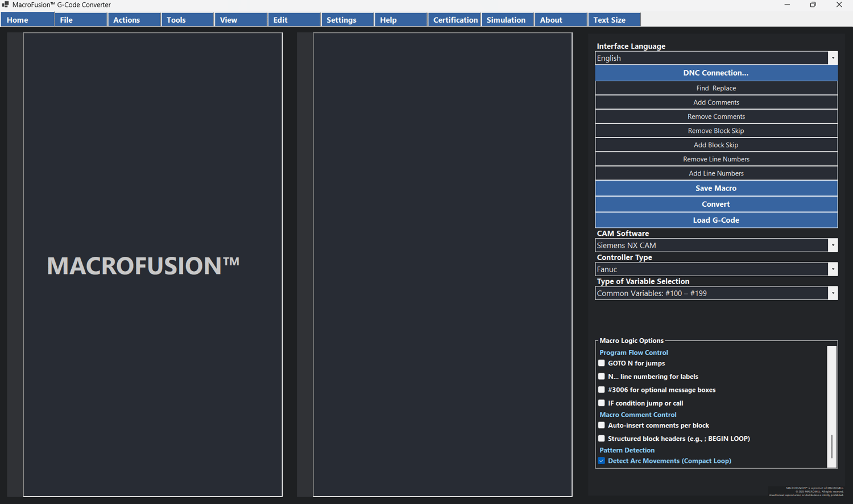The image size is (853, 504).
Task: Open the Simulation menu
Action: click(508, 20)
